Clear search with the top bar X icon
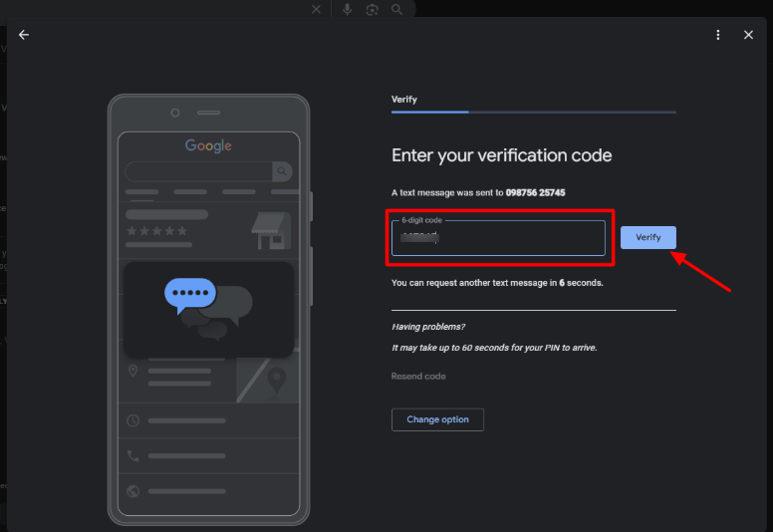773x532 pixels. click(316, 9)
